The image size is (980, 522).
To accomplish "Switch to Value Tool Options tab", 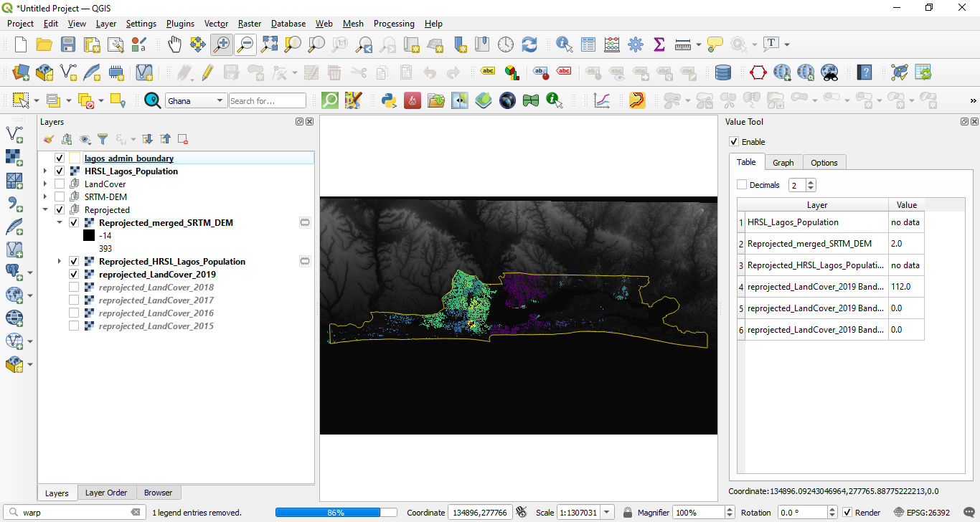I will (824, 163).
